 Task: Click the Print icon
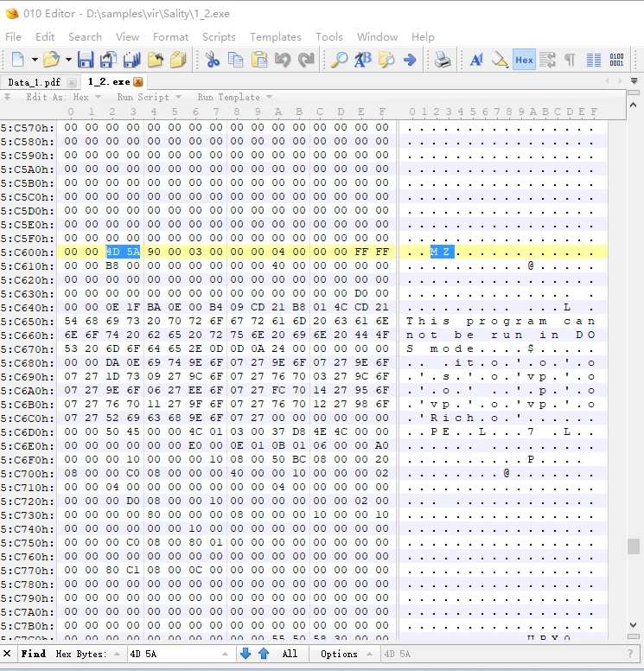click(x=443, y=60)
